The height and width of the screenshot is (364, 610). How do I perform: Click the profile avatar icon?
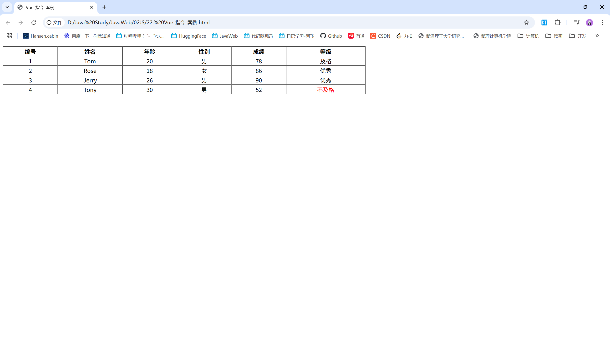coord(590,23)
